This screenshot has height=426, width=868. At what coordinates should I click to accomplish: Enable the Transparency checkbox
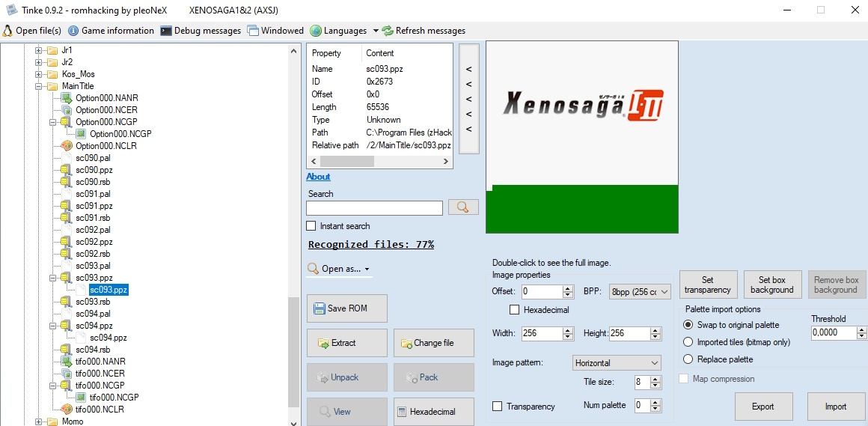(x=497, y=406)
